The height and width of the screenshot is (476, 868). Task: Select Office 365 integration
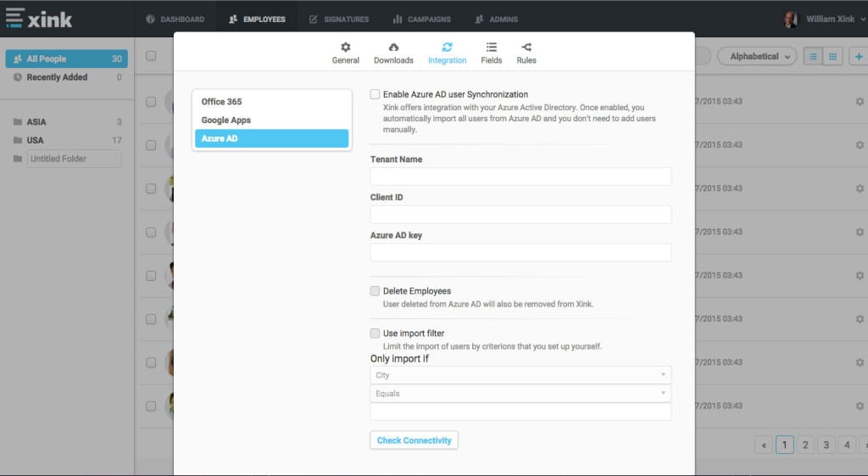[x=271, y=102]
